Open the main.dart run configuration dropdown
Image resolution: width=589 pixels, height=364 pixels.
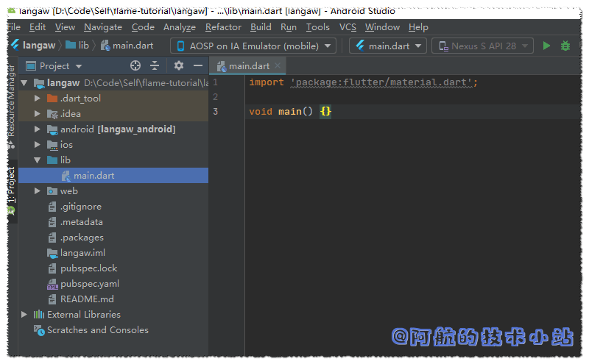click(388, 46)
